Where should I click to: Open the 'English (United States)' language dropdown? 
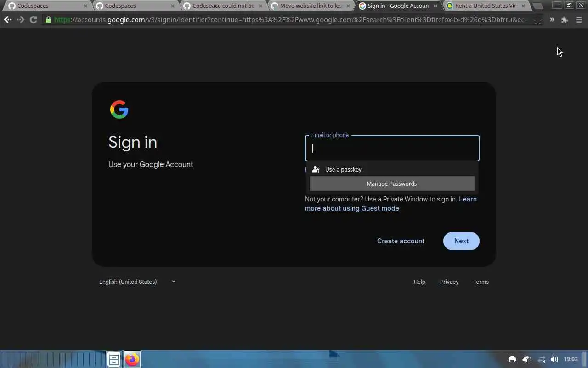[137, 282]
